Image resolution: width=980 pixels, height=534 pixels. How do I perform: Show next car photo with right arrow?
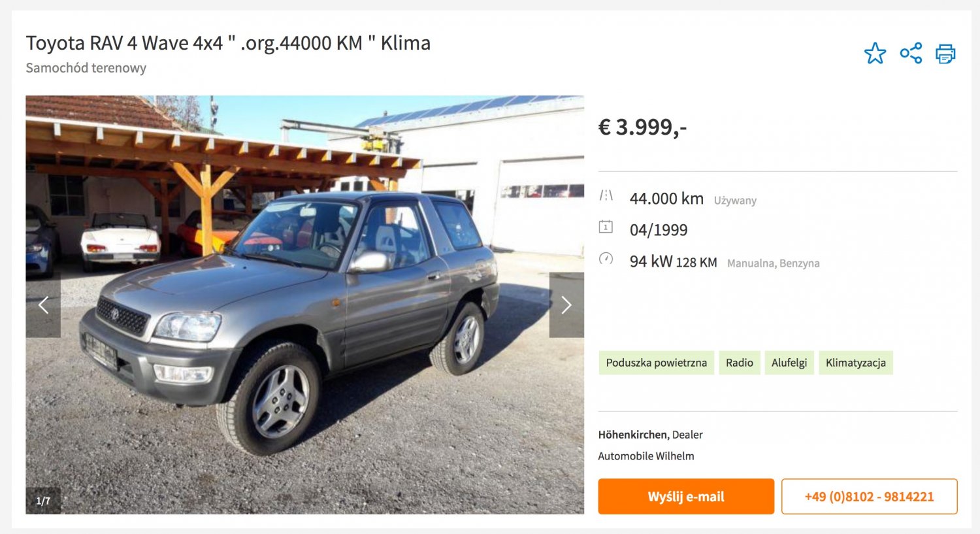pos(566,305)
